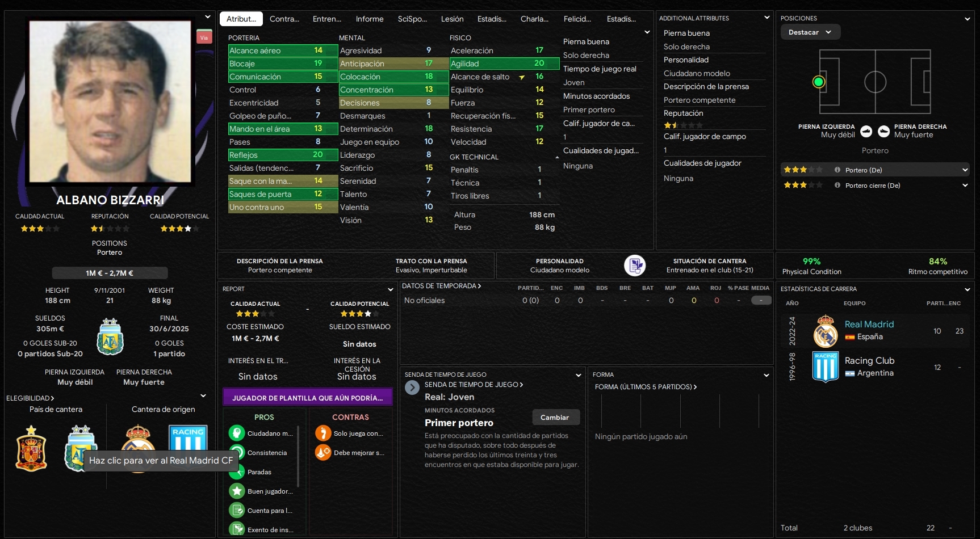This screenshot has width=980, height=539.
Task: Open the Datos de temporada link
Action: click(x=442, y=286)
